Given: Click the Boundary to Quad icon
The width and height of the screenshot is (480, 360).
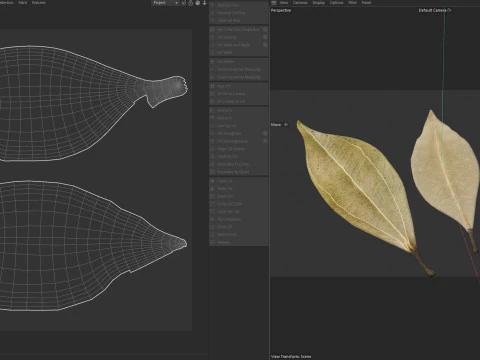Looking at the screenshot, I should (x=212, y=172).
